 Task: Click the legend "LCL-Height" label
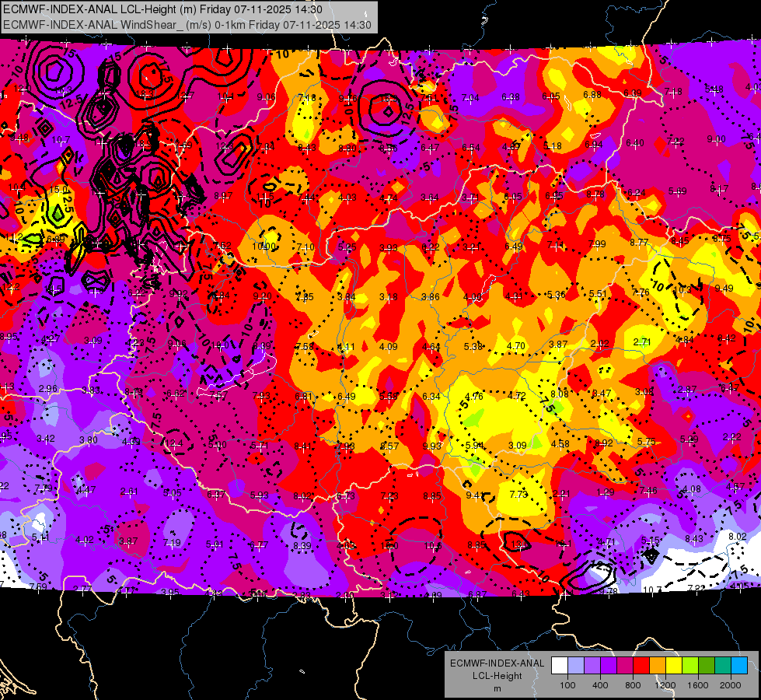pyautogui.click(x=497, y=676)
